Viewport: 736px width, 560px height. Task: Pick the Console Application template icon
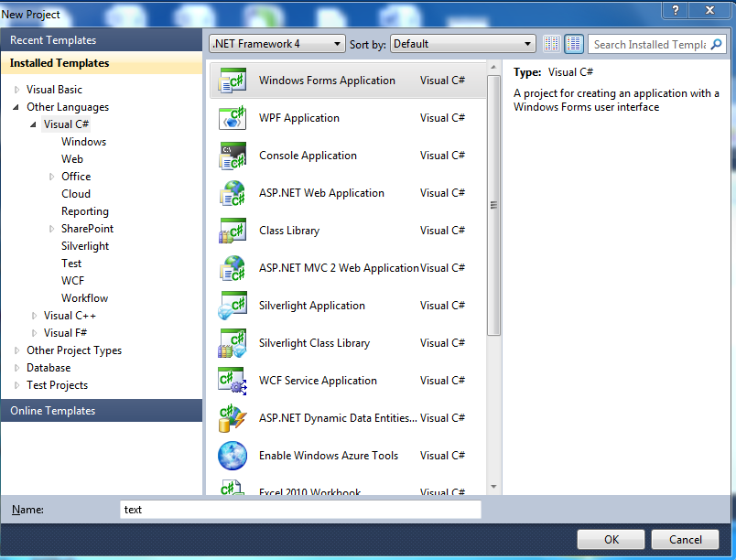click(233, 156)
